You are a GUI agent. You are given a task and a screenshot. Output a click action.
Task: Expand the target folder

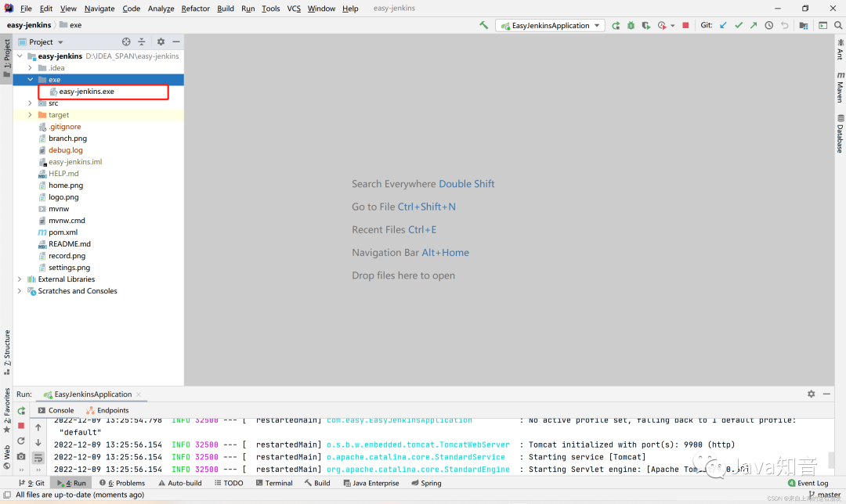[x=31, y=115]
